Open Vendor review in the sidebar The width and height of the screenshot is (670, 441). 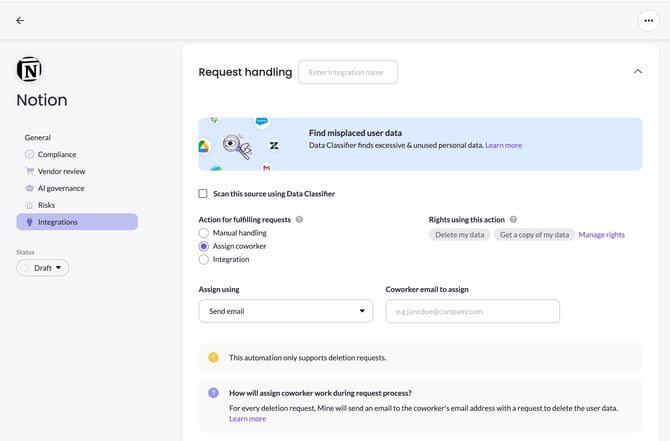[x=62, y=171]
